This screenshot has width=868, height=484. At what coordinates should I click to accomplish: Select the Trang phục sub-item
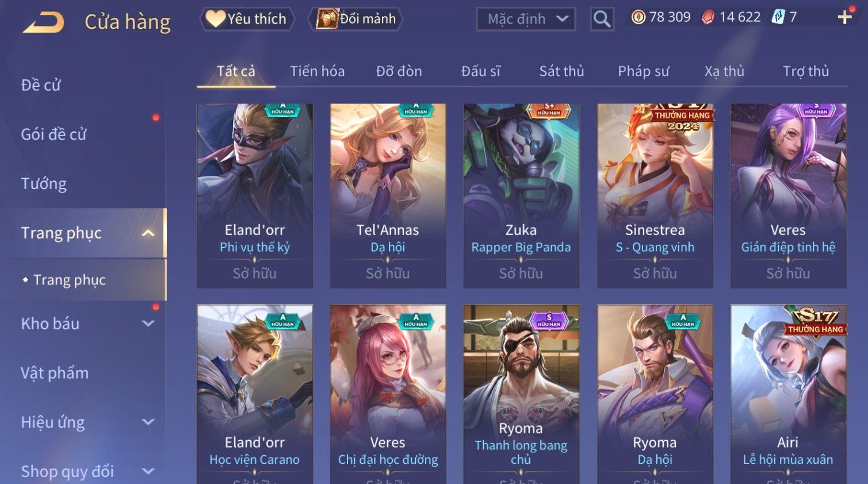pyautogui.click(x=70, y=280)
